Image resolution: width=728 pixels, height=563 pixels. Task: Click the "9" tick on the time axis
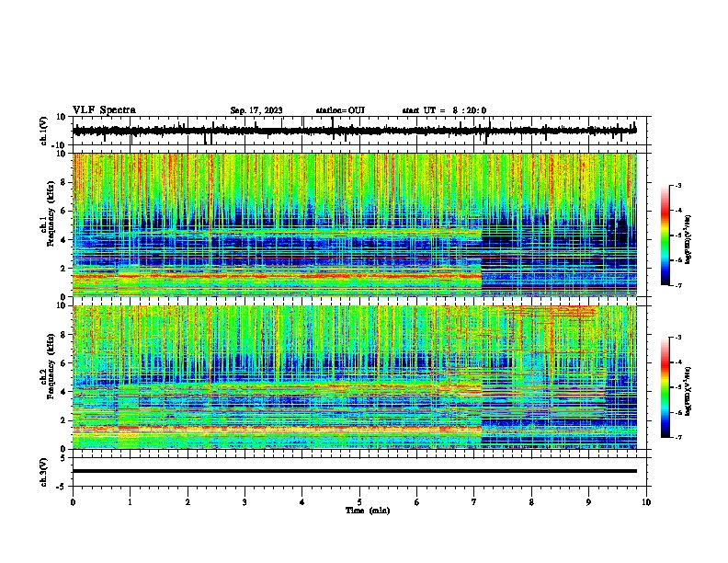tap(588, 502)
